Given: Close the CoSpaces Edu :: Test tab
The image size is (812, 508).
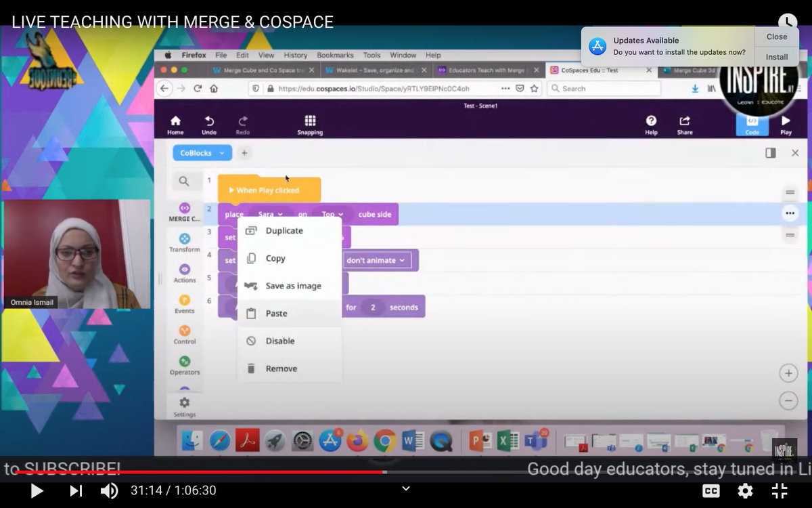Looking at the screenshot, I should point(648,70).
